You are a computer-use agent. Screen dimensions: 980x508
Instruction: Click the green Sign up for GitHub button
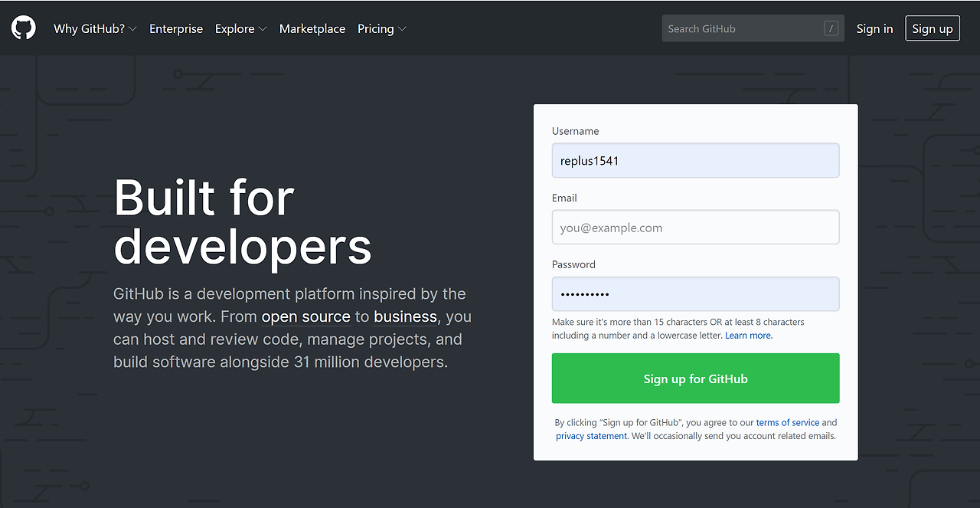pos(695,379)
